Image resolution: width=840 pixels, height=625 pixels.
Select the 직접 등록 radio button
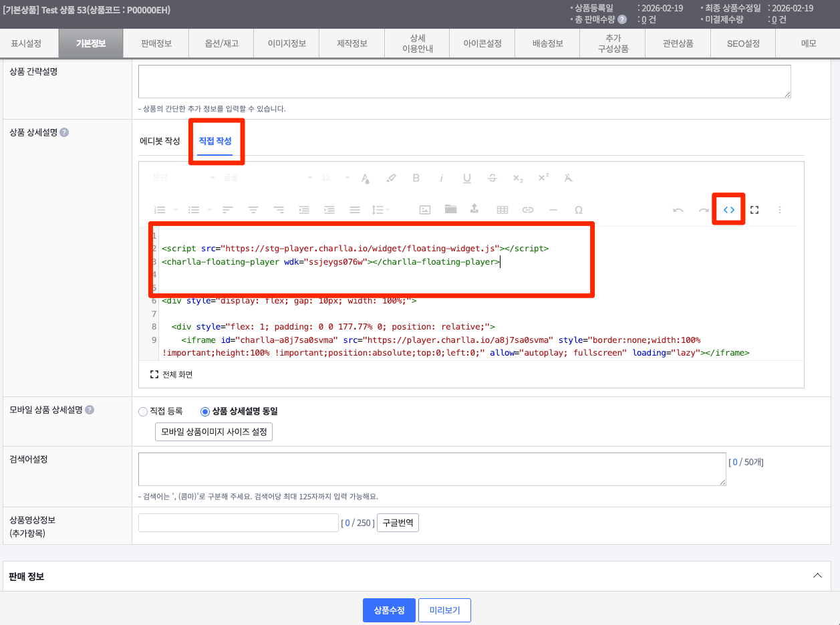[x=143, y=412]
